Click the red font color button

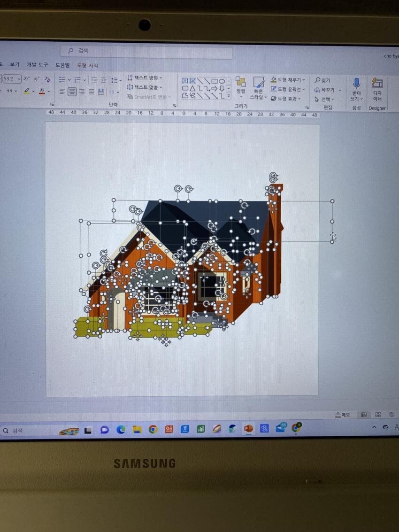(42, 91)
